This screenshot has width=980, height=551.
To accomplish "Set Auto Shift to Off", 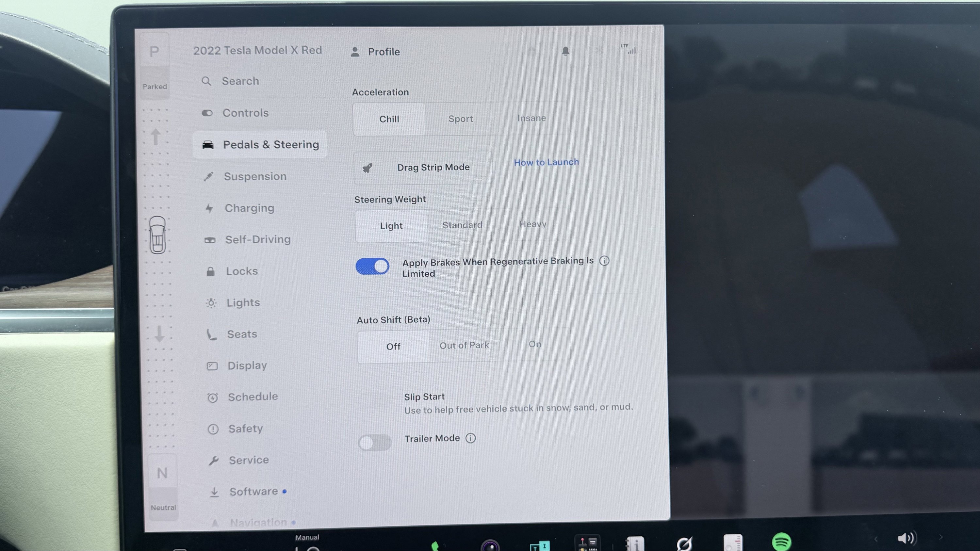I will point(393,347).
